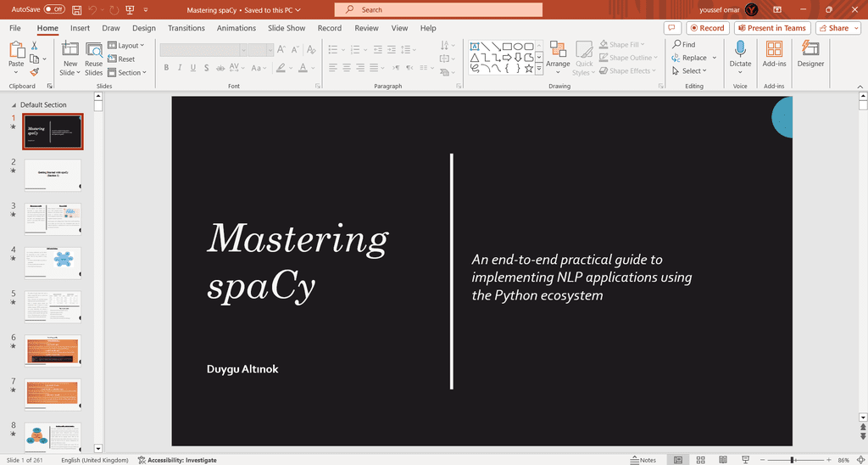Click the Cut scissors icon
The height and width of the screenshot is (465, 868).
click(x=34, y=46)
